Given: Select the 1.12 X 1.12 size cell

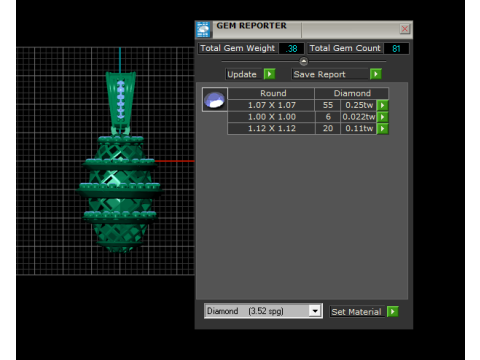Looking at the screenshot, I should [271, 129].
